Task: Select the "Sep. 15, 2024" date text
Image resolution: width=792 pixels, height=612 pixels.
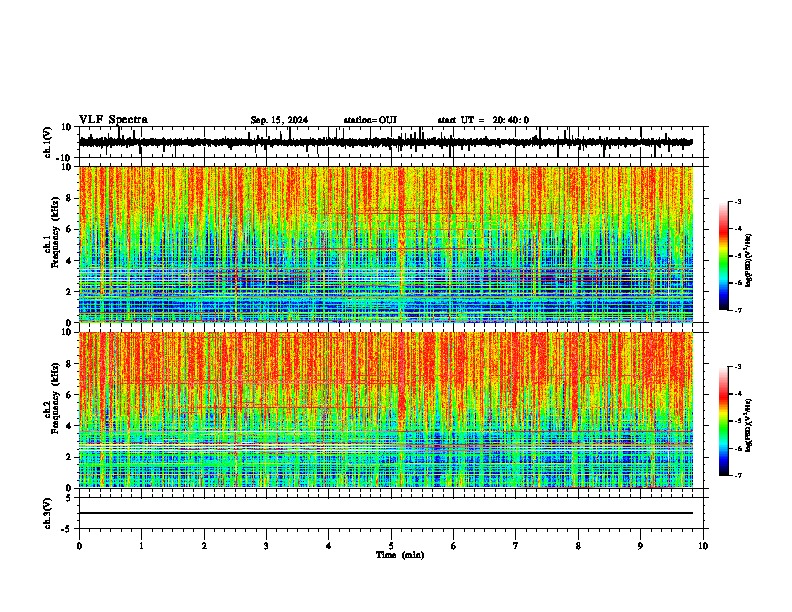Action: pos(279,120)
